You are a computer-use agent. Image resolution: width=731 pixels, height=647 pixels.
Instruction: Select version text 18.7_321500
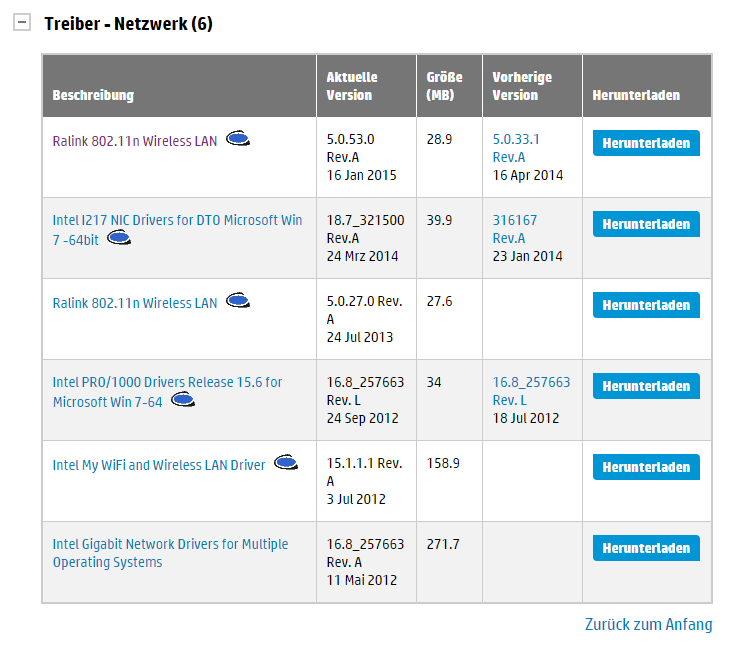point(365,220)
